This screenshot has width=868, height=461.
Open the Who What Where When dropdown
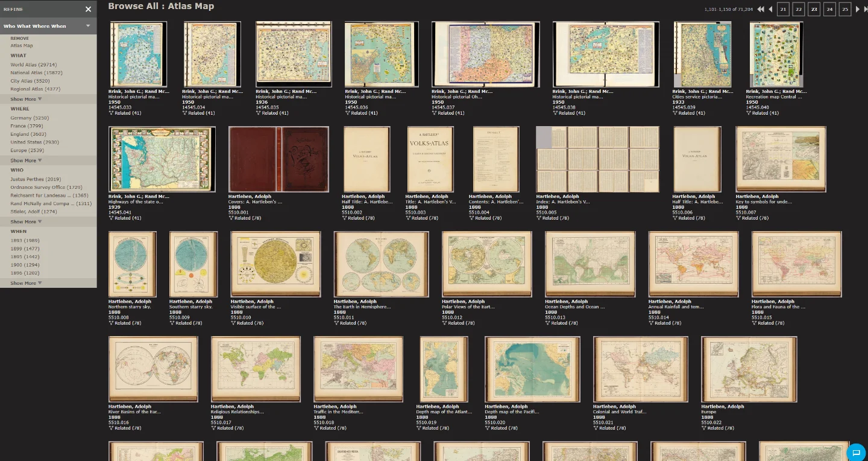48,26
